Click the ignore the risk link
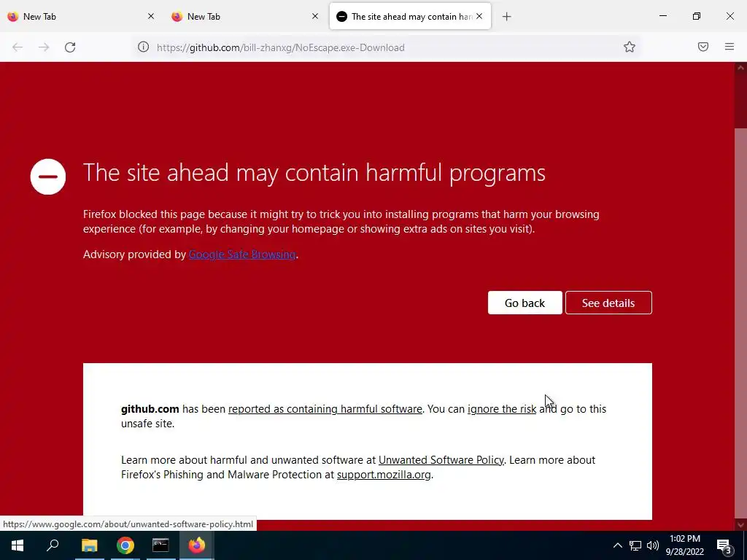Screen dimensions: 747x560 [x=502, y=409]
